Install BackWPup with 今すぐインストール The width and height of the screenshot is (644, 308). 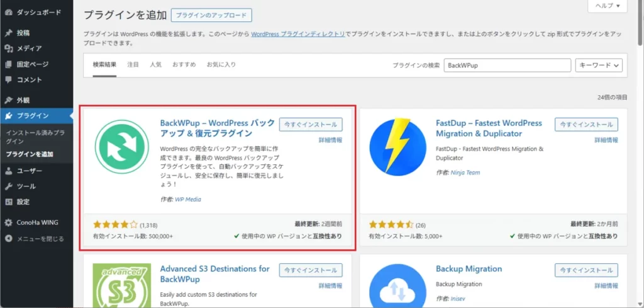[311, 125]
